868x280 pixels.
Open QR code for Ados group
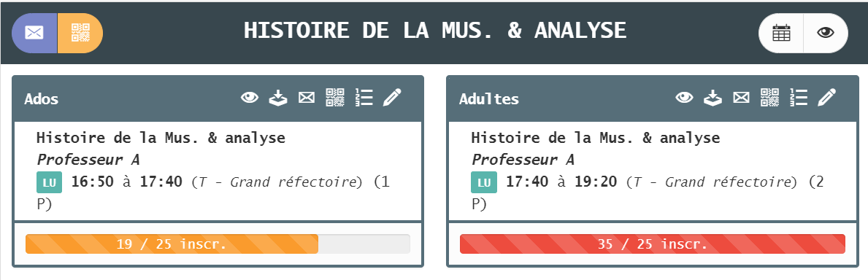(335, 98)
